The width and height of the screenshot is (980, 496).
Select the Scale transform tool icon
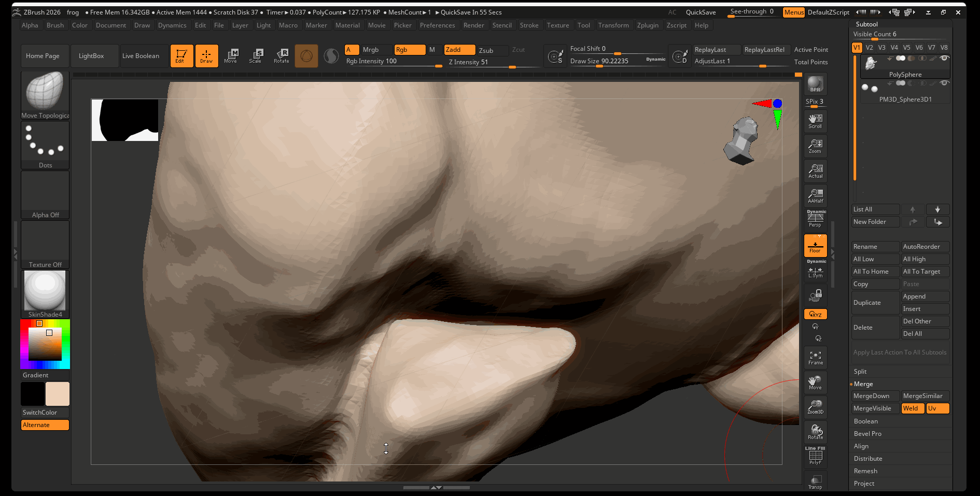[x=256, y=55]
